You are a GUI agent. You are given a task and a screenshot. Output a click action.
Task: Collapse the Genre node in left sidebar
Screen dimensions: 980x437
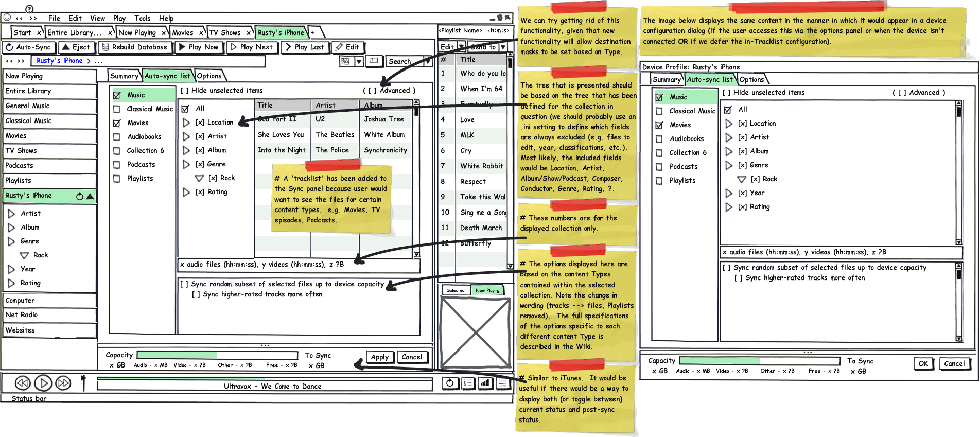(x=11, y=241)
